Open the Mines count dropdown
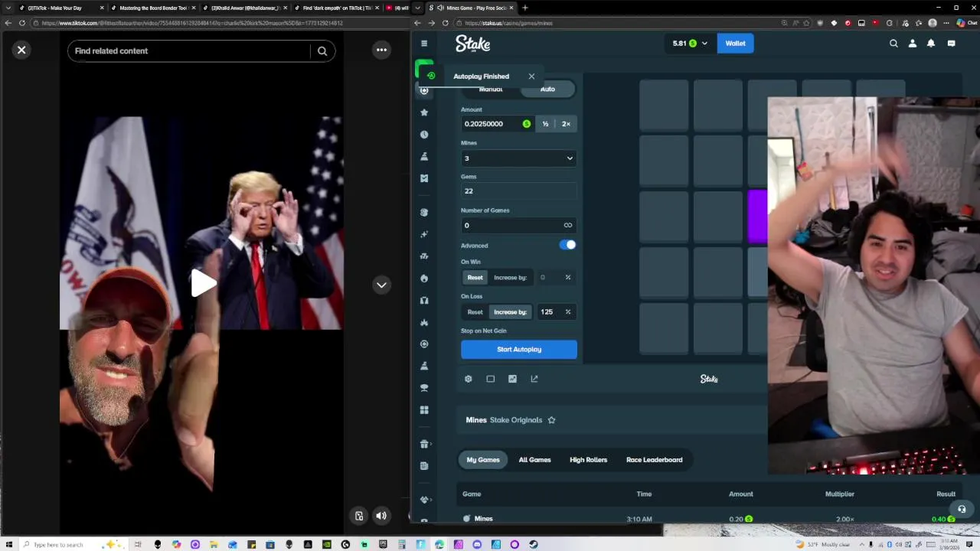Viewport: 980px width, 551px height. 518,158
